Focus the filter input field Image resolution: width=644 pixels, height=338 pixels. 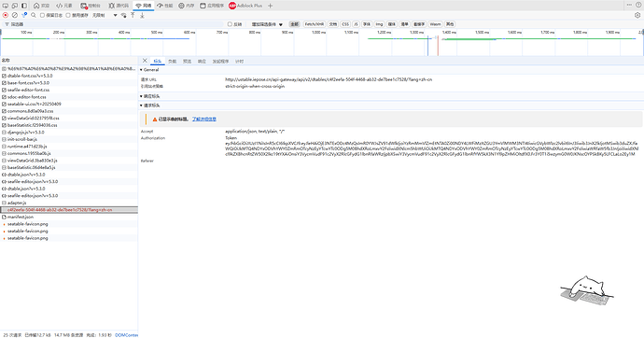[115, 24]
